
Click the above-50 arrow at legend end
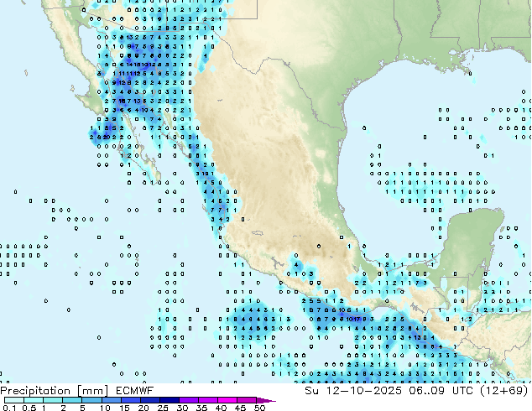[266, 400]
